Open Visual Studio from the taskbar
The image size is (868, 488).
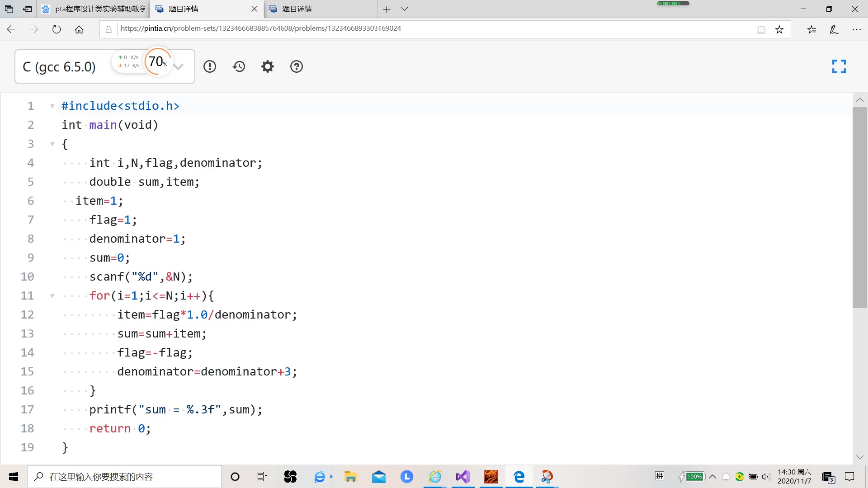pyautogui.click(x=462, y=477)
